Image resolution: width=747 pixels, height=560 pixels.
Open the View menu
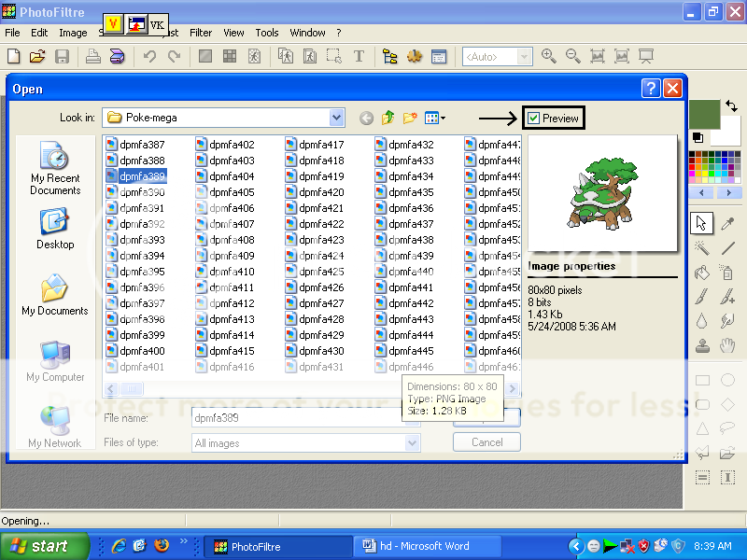coord(233,33)
